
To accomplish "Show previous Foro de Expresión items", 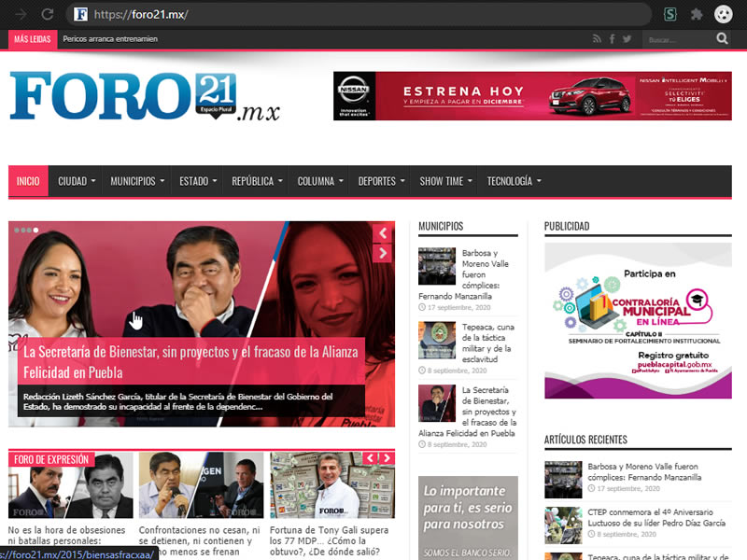I will (370, 458).
